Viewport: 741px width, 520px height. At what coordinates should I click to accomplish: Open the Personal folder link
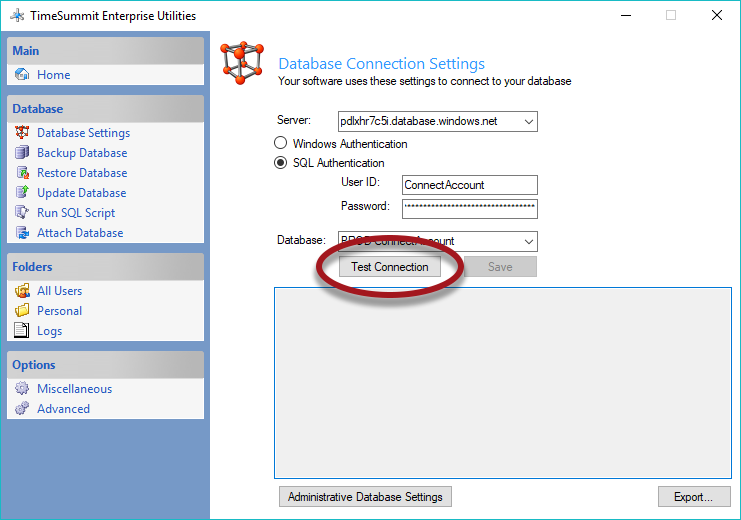[x=60, y=311]
